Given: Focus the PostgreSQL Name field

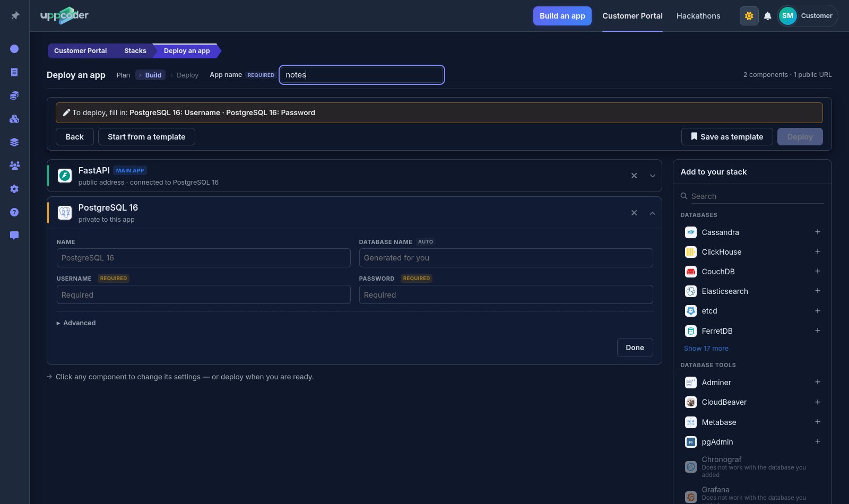Looking at the screenshot, I should pos(203,258).
